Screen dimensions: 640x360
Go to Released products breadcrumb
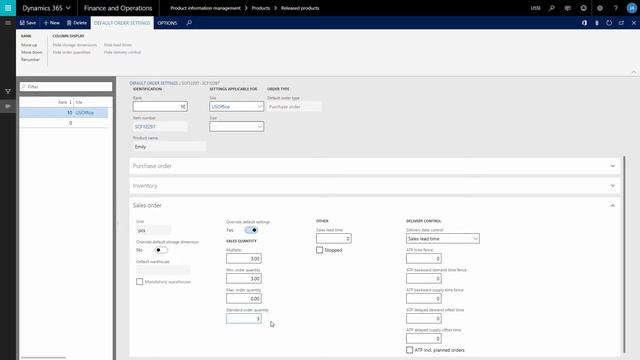tap(300, 8)
